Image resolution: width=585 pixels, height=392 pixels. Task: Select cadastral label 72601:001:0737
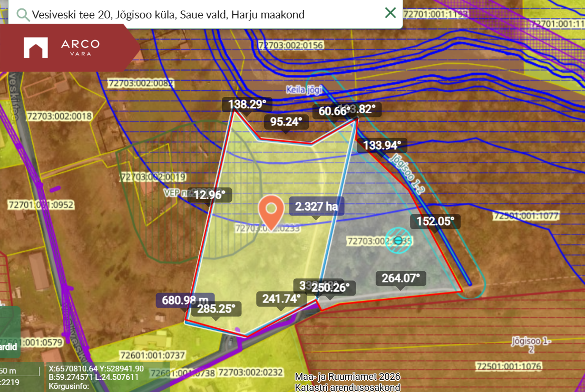152,355
